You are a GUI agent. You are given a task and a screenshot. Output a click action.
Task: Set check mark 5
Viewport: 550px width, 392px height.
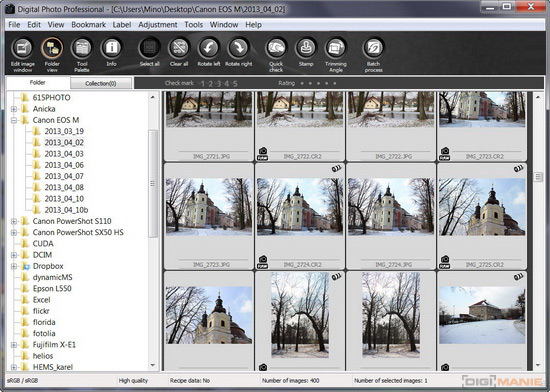235,83
